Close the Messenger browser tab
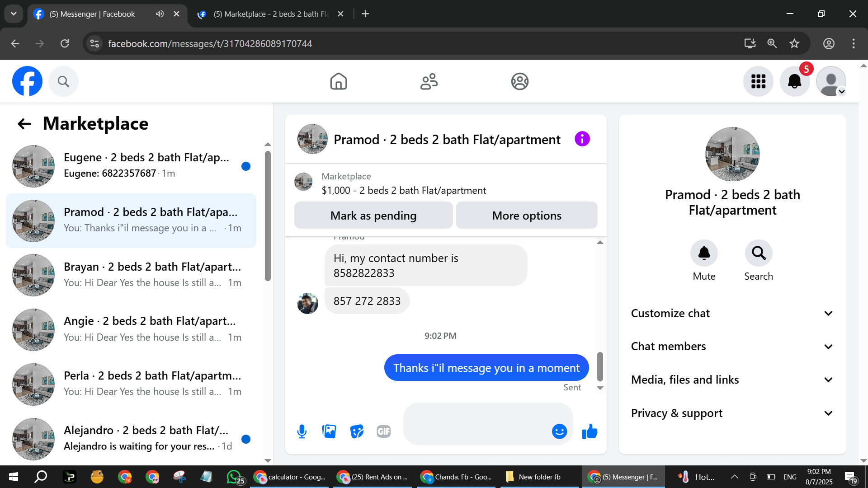The width and height of the screenshot is (868, 488). [x=176, y=14]
